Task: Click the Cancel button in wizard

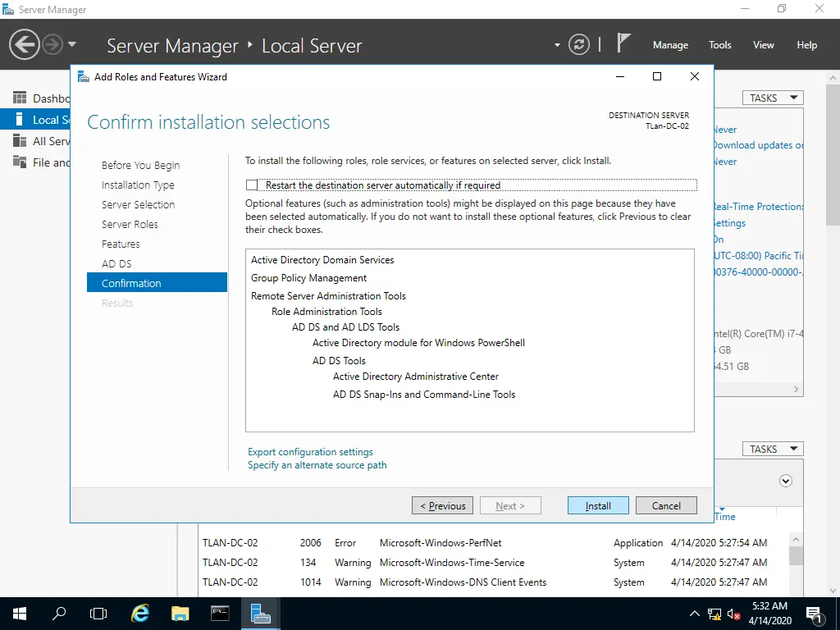Action: (x=666, y=505)
